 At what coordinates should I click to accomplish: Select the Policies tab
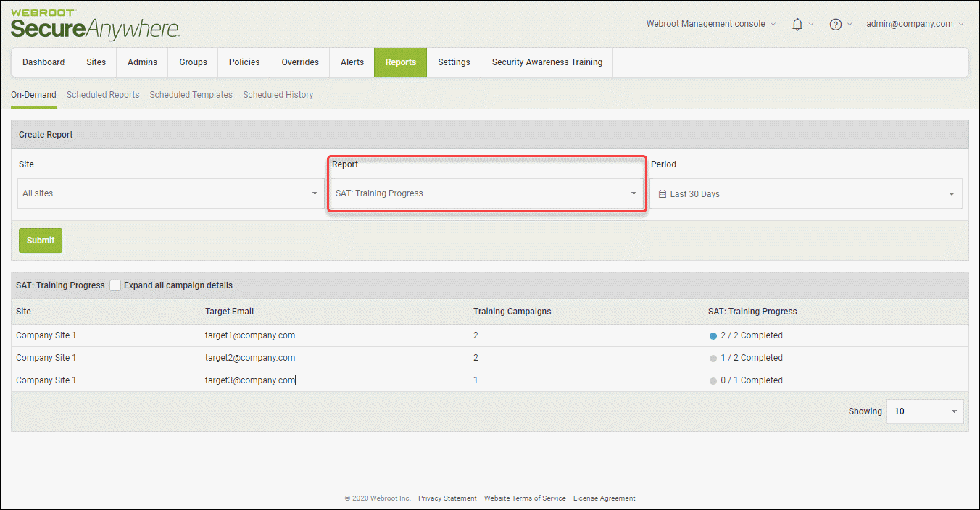tap(244, 62)
